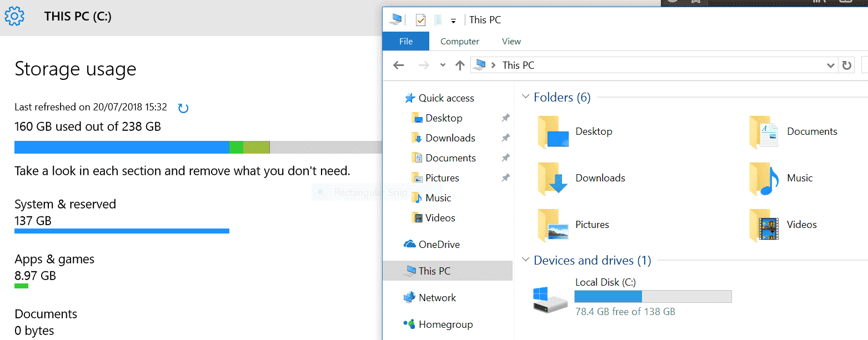
Task: Open the File ribbon tab
Action: 406,41
